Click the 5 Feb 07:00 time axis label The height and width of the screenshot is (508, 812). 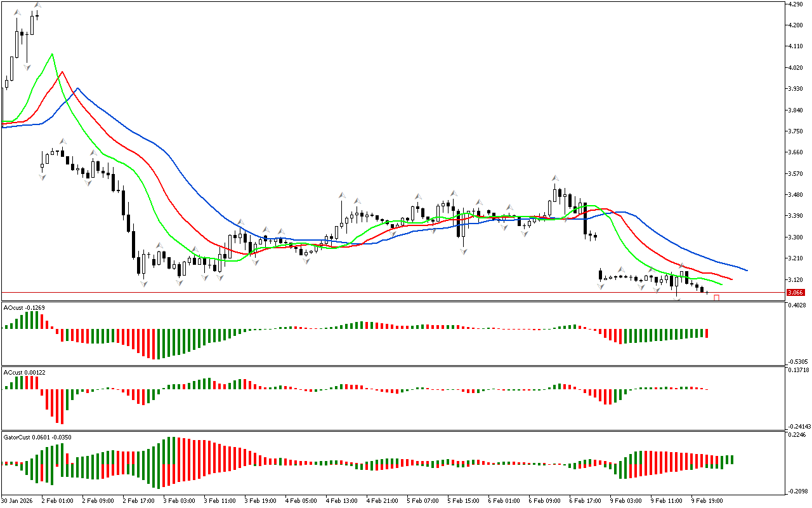click(x=422, y=501)
